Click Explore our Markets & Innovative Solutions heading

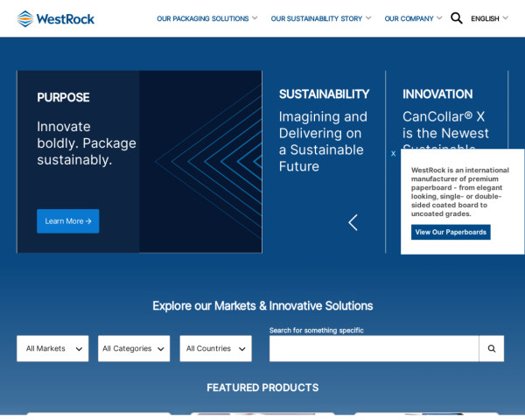(262, 305)
